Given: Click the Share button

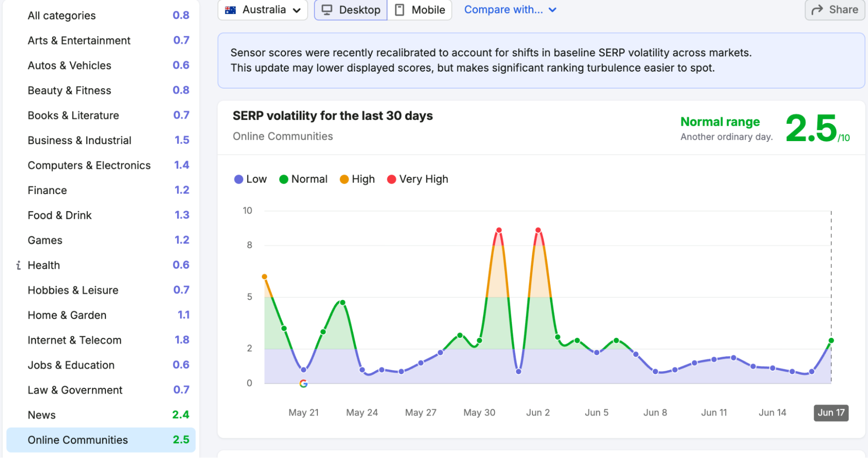Looking at the screenshot, I should tap(835, 10).
